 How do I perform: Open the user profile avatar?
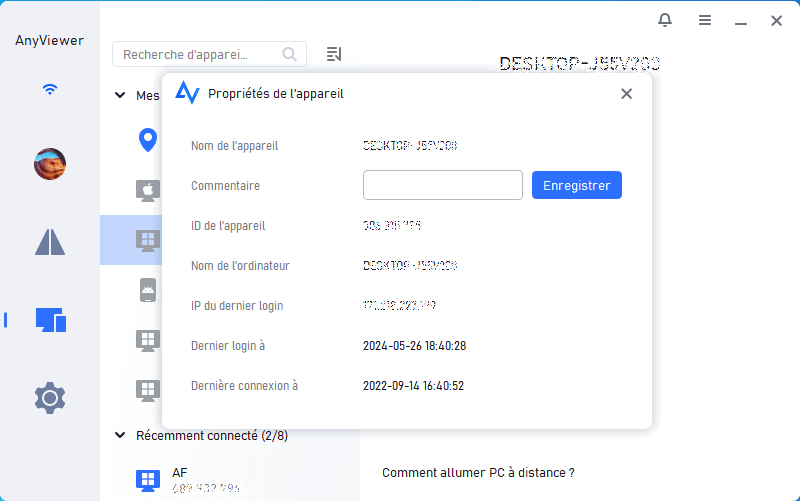(50, 164)
